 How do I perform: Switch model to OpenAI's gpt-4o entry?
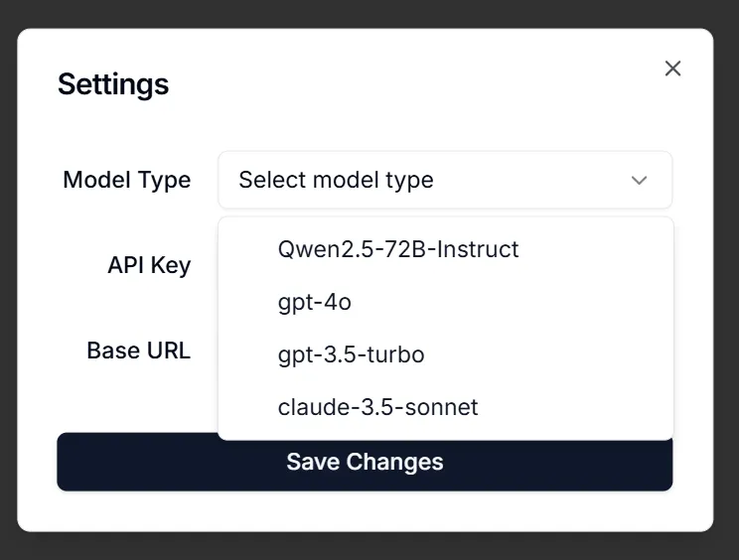click(x=446, y=302)
